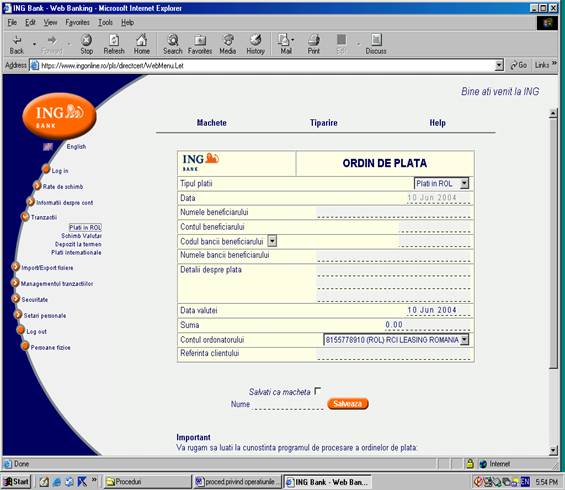The width and height of the screenshot is (565, 490).
Task: Switch to Proceduri taskbar window
Action: tap(147, 481)
